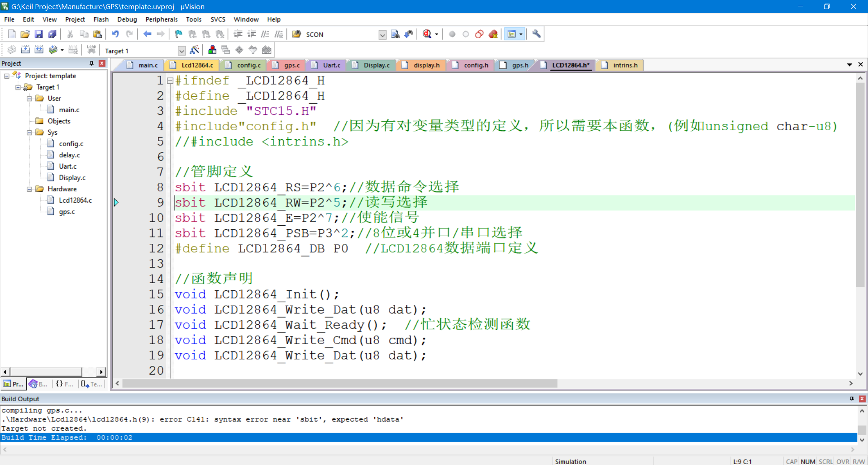Open Options for Target magic wand
The width and height of the screenshot is (868, 465).
[x=195, y=50]
